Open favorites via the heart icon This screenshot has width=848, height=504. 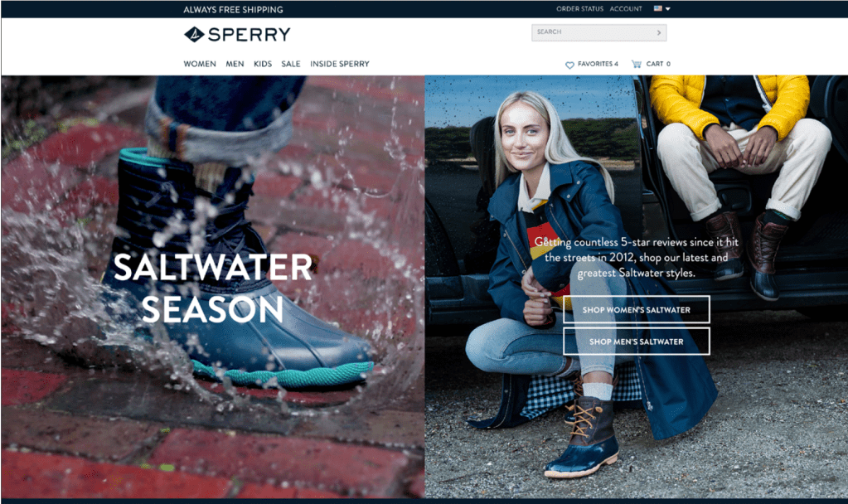[x=569, y=65]
